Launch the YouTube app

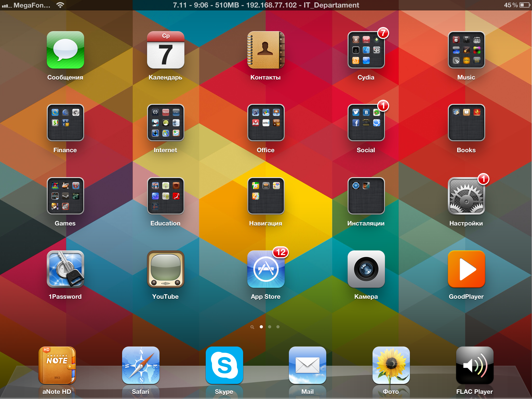(165, 269)
